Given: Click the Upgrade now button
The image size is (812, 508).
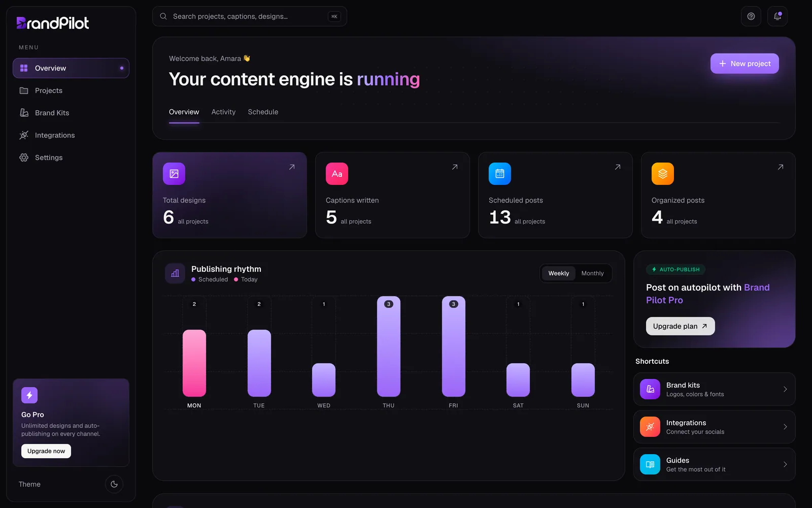Looking at the screenshot, I should coord(46,451).
